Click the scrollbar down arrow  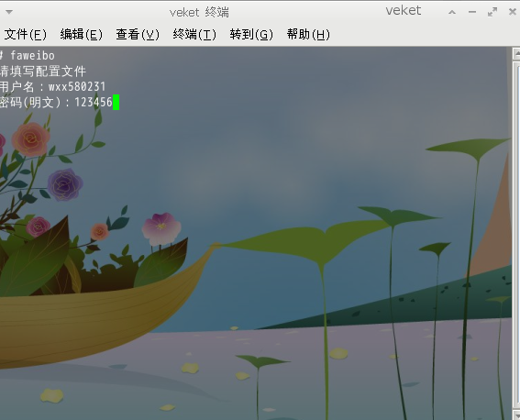(x=516, y=414)
